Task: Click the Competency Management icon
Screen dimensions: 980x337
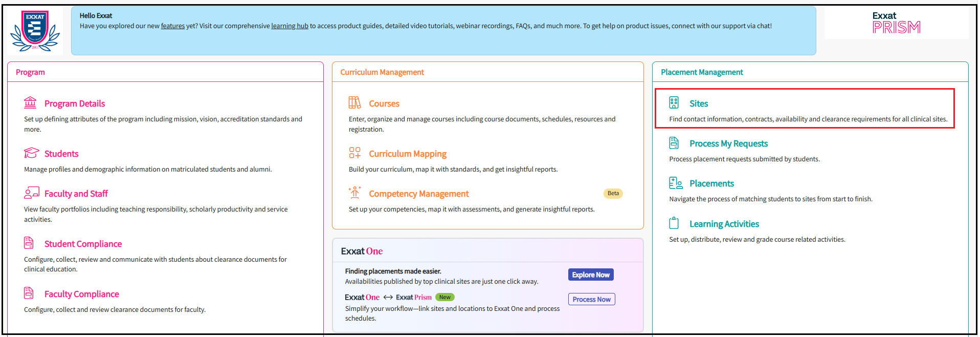Action: (354, 193)
